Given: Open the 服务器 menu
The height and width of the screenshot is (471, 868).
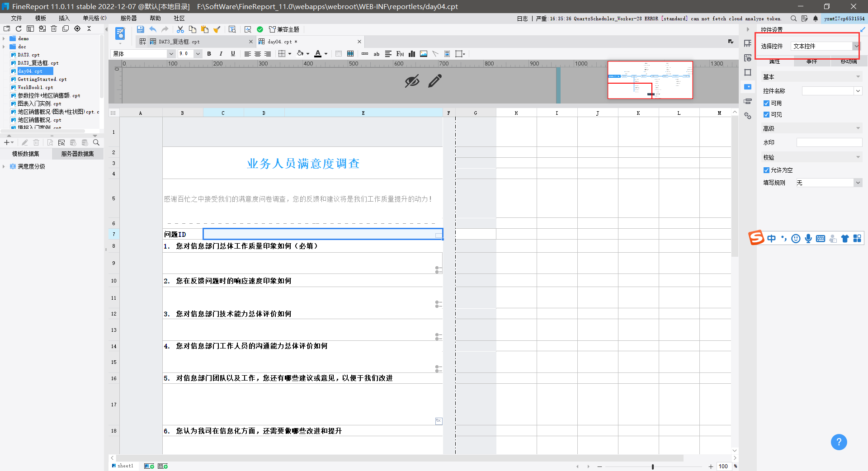Looking at the screenshot, I should (128, 18).
